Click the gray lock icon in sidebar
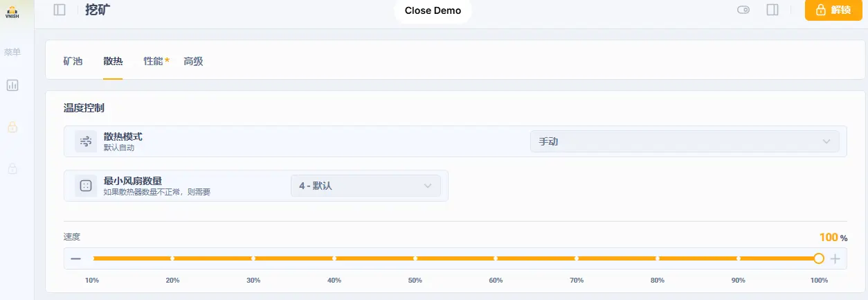Screen dimensions: 868x300 click(12, 168)
